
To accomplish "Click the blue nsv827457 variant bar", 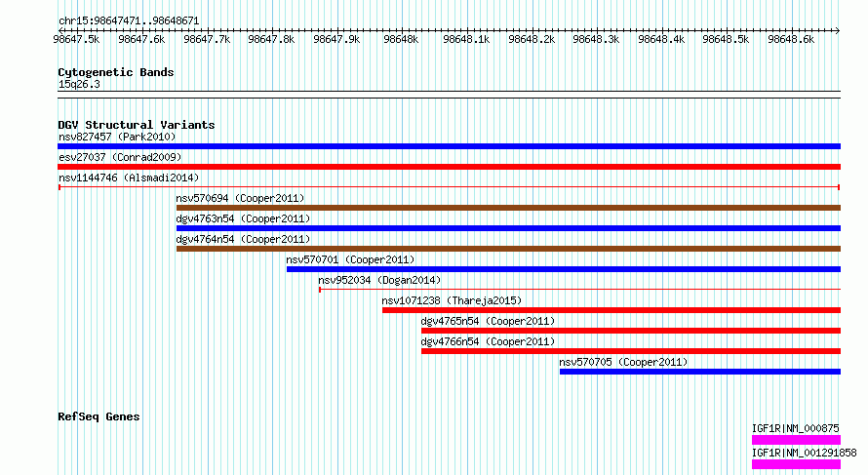I will (449, 146).
